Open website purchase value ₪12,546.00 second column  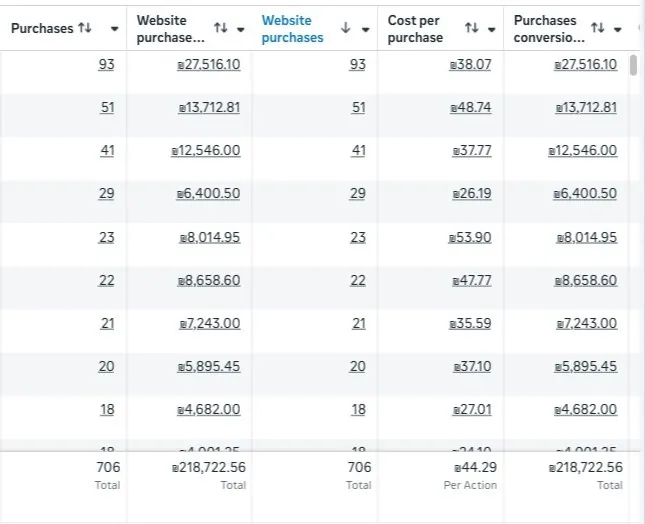point(206,151)
